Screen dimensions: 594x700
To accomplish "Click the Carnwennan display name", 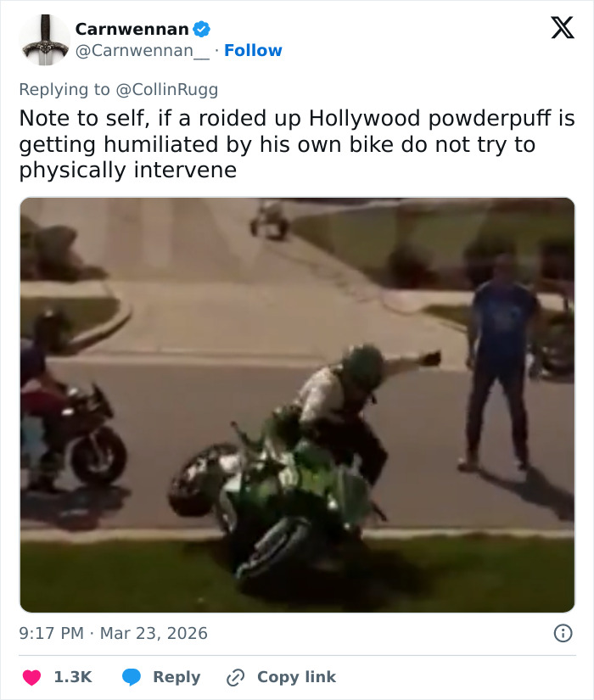I will pos(132,28).
